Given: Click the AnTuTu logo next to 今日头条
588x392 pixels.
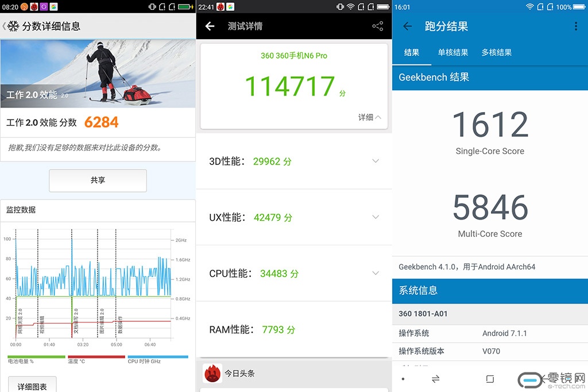Looking at the screenshot, I should point(212,374).
